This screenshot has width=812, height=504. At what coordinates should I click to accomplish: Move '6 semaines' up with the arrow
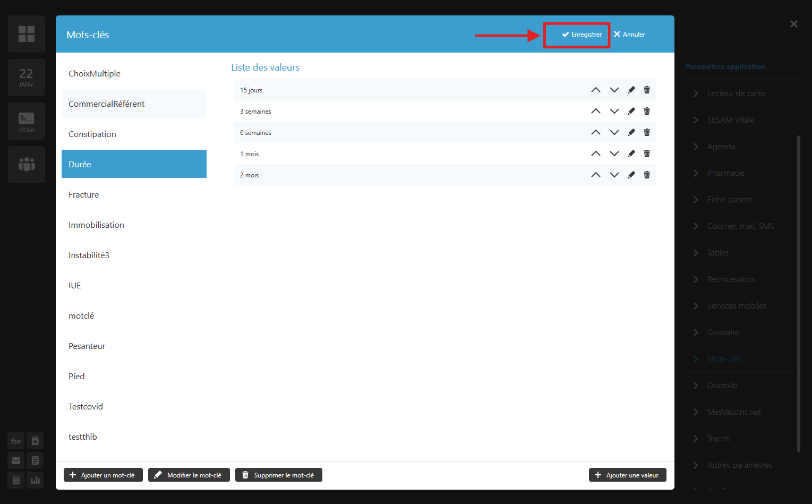coord(596,132)
